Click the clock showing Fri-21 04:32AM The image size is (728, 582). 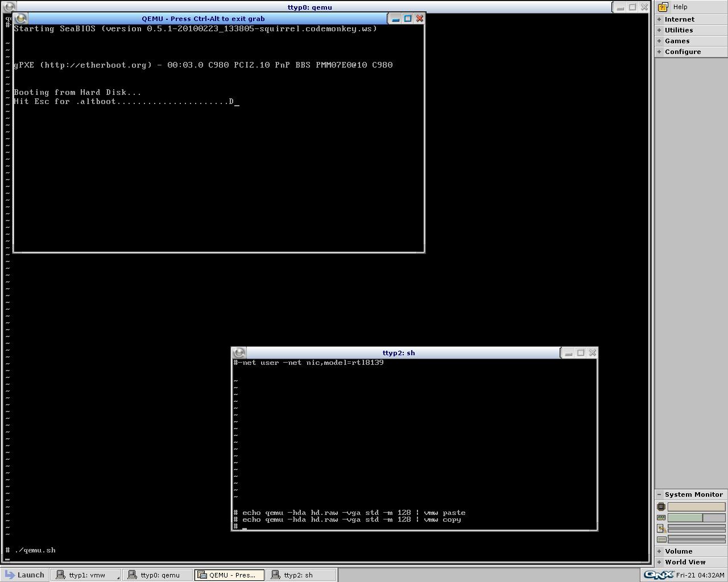pos(700,575)
